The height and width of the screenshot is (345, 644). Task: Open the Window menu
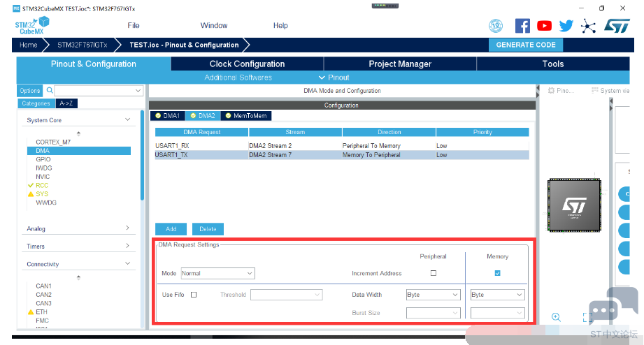(x=213, y=25)
